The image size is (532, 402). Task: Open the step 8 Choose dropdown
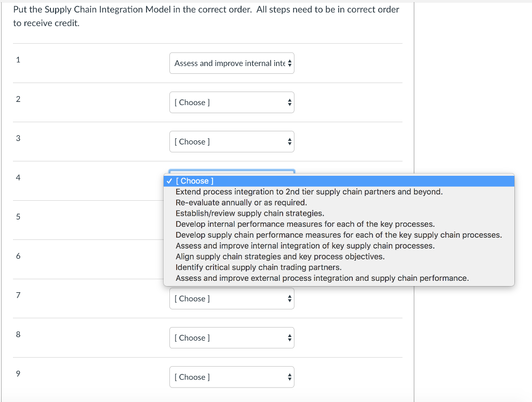click(x=232, y=338)
